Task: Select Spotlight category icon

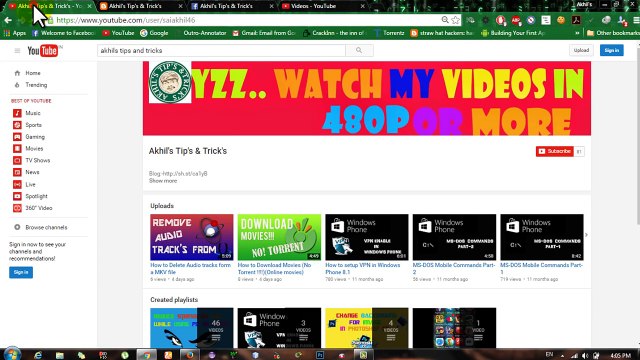Action: pos(17,196)
